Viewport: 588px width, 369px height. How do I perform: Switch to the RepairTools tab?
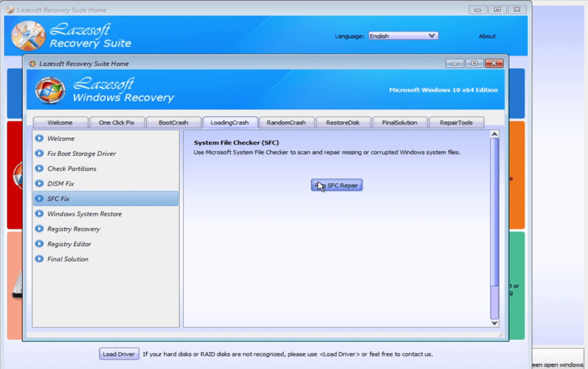(457, 123)
